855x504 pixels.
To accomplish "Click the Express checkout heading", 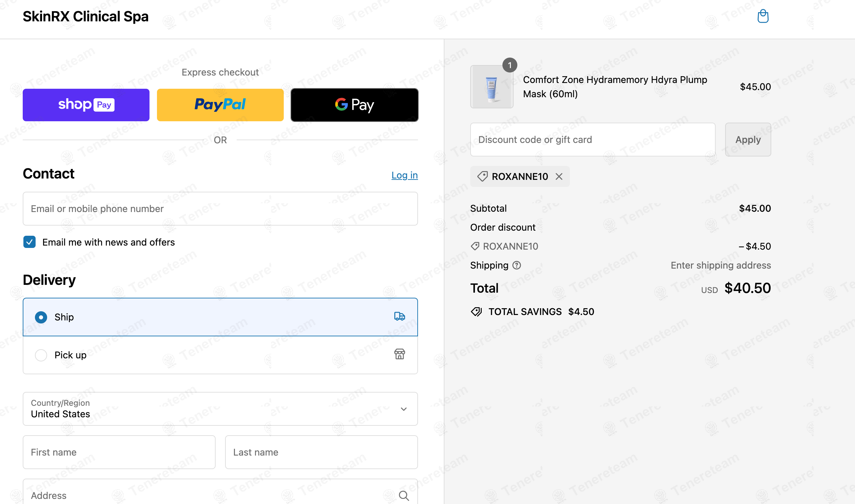I will click(x=220, y=72).
